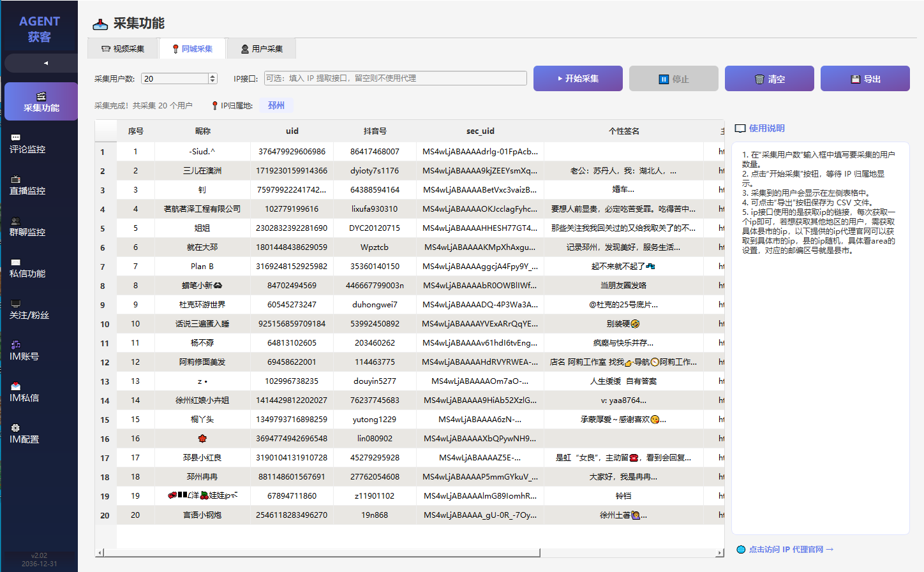Click the 抖音号 cell "19n868"

click(375, 515)
